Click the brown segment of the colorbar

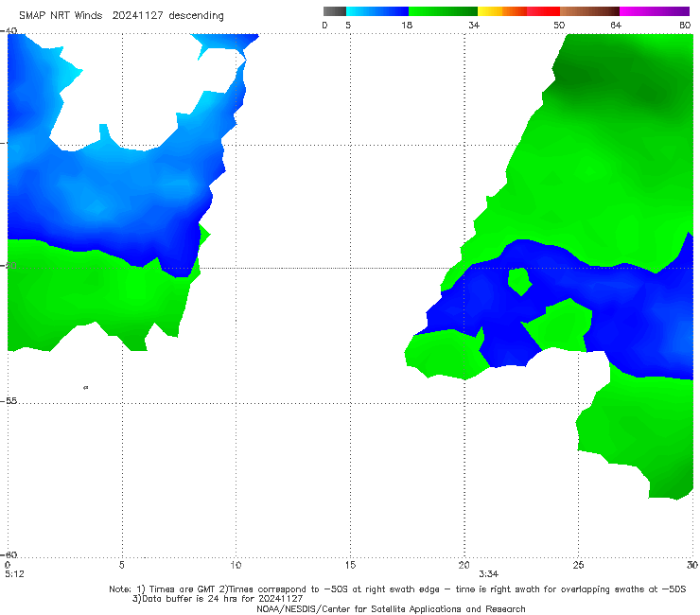[x=589, y=11]
